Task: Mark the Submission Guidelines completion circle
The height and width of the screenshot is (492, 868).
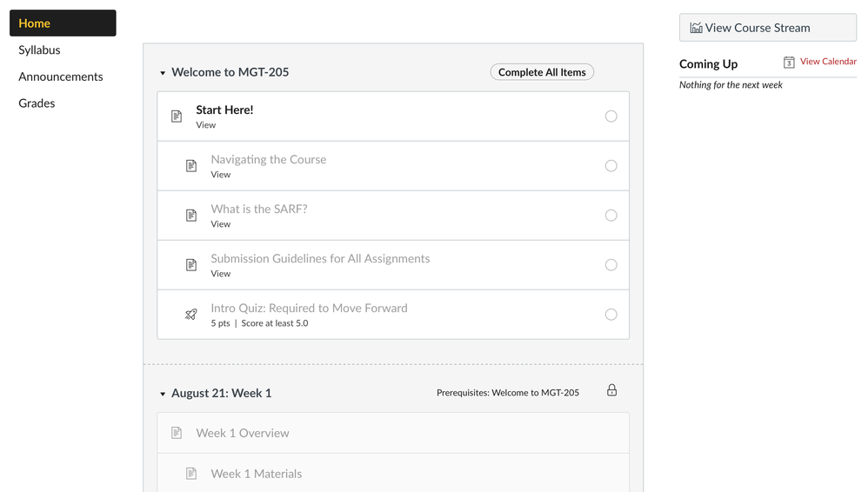Action: pos(611,264)
